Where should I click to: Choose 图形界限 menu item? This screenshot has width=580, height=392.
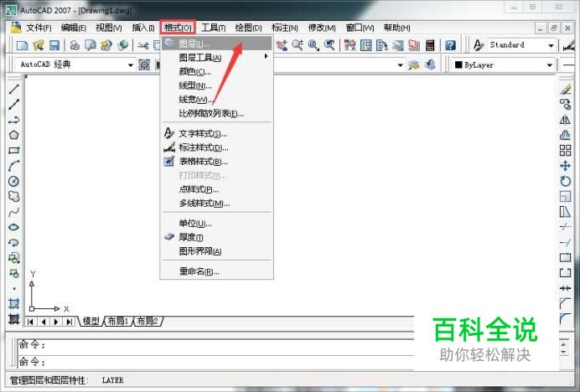tap(217, 251)
